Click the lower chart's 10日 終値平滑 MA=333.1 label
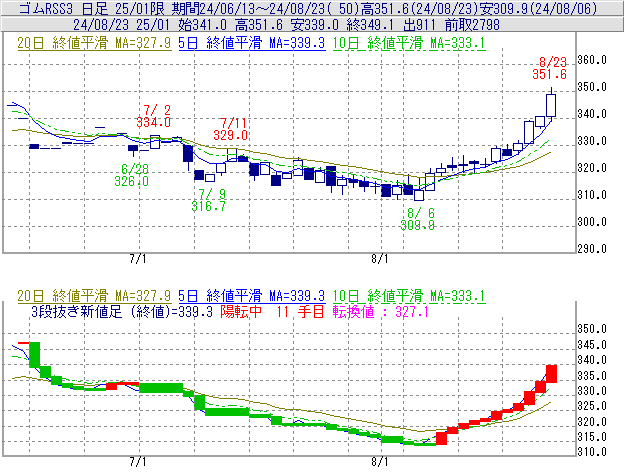The image size is (624, 475). tap(409, 296)
